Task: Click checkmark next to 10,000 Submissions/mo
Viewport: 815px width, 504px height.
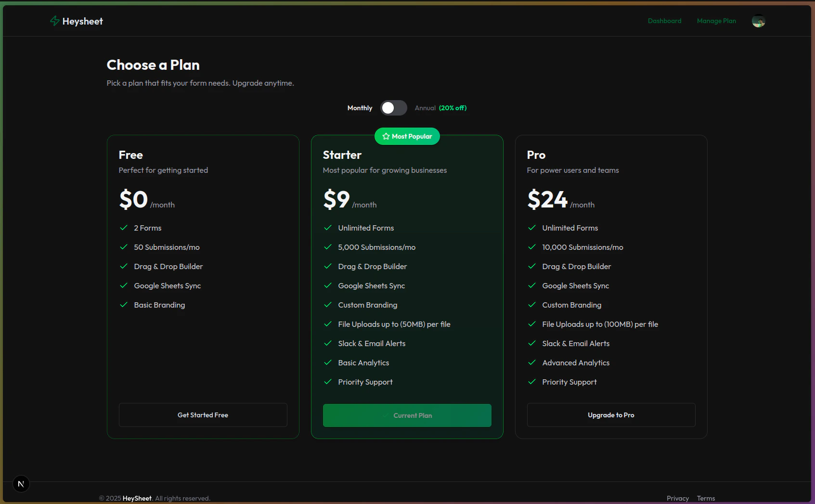Action: (532, 247)
